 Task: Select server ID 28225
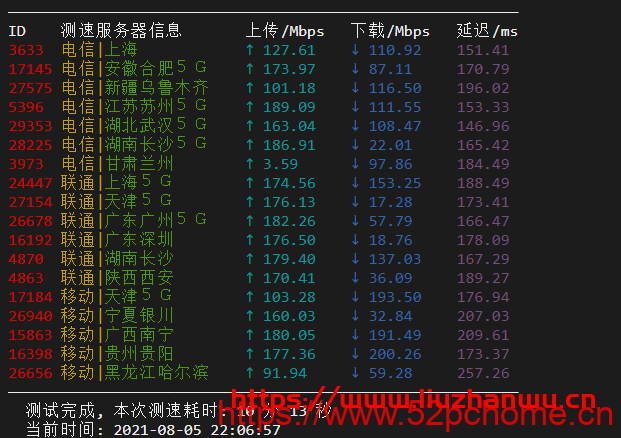point(30,145)
